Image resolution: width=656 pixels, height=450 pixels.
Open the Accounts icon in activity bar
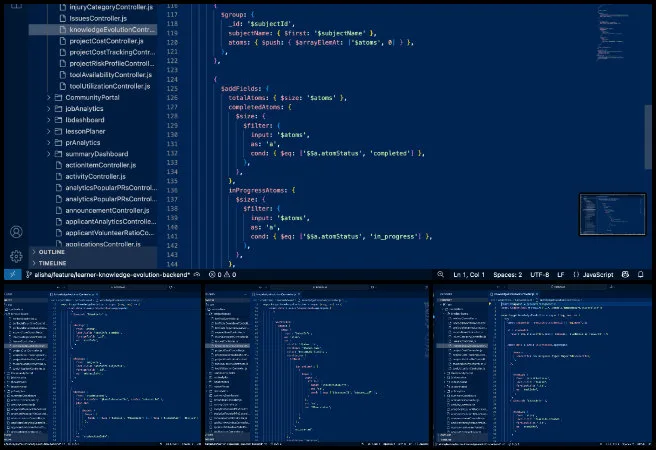[15, 231]
